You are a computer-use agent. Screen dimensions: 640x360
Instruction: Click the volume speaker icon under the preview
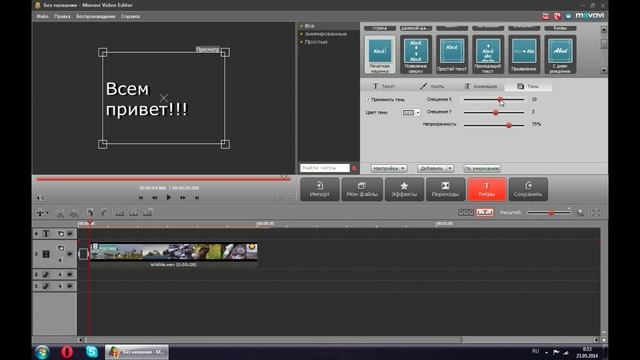point(40,198)
